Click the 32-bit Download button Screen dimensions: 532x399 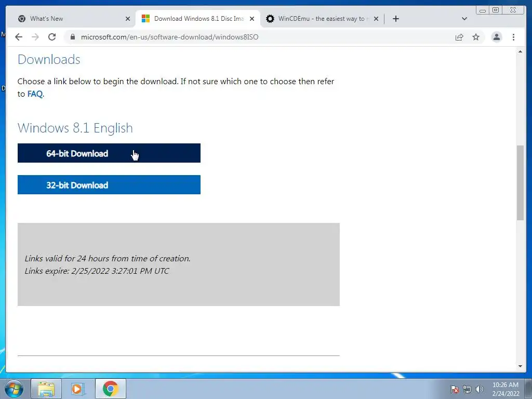click(x=109, y=184)
